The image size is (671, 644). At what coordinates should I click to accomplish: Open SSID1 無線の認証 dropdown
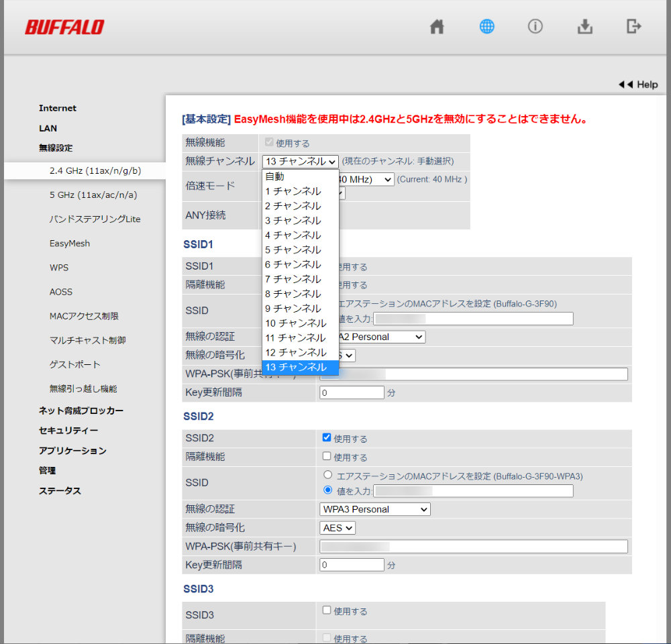(382, 337)
